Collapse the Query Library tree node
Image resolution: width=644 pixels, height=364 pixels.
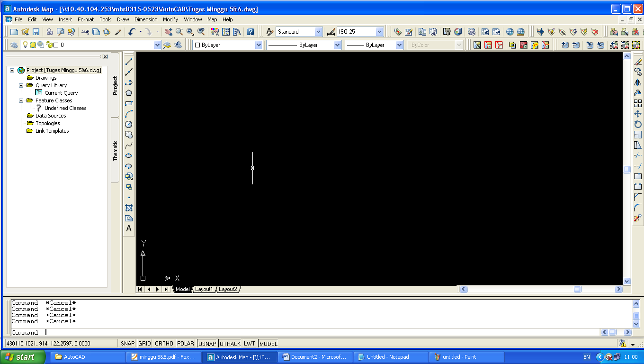point(21,85)
